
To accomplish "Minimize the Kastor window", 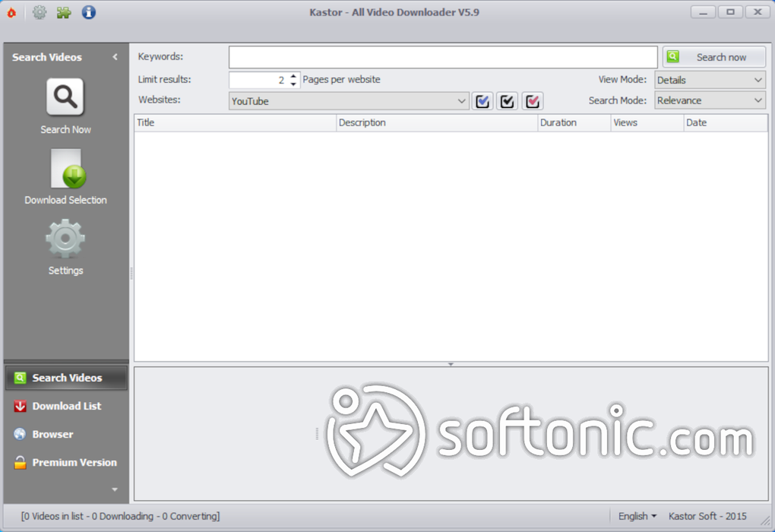I will pos(703,12).
